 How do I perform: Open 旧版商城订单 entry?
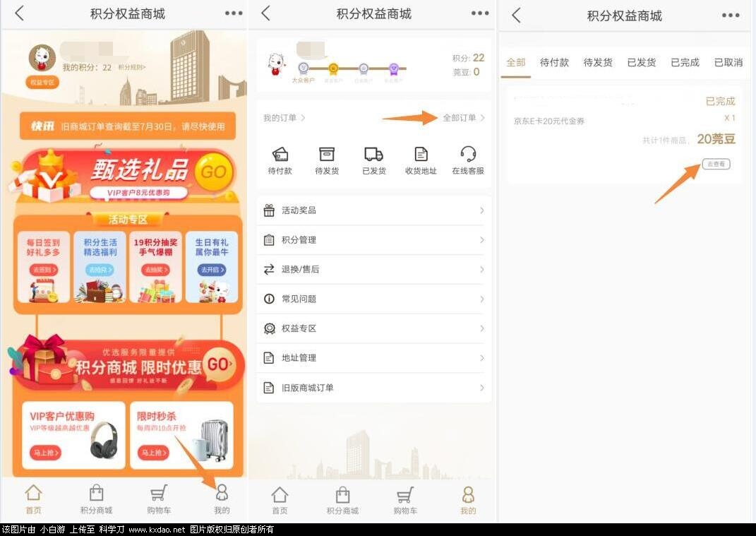[x=373, y=388]
